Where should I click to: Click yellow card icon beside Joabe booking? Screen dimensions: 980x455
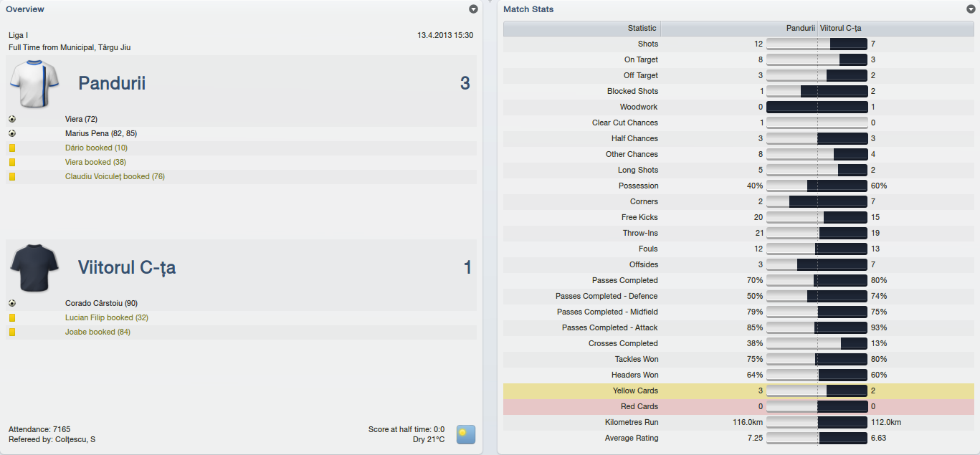coord(12,332)
